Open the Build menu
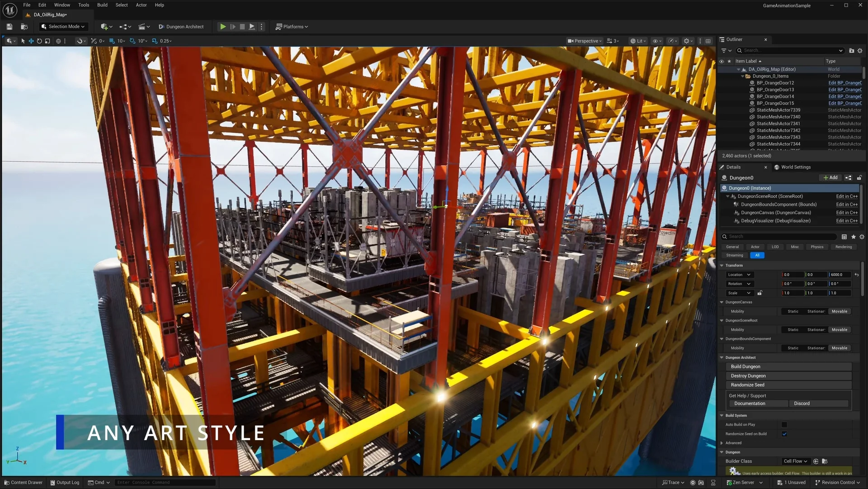This screenshot has width=868, height=489. [x=102, y=5]
